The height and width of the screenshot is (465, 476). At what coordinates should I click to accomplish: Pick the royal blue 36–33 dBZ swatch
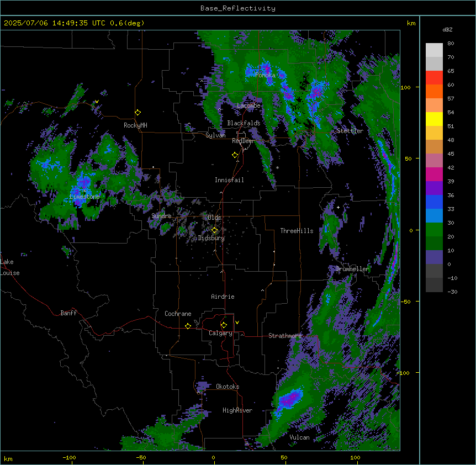(434, 202)
